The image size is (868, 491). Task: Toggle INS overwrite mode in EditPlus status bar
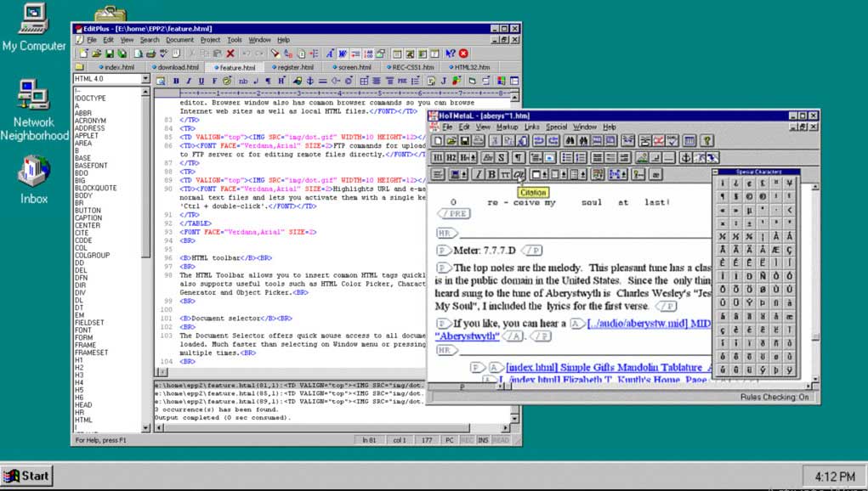[x=482, y=440]
